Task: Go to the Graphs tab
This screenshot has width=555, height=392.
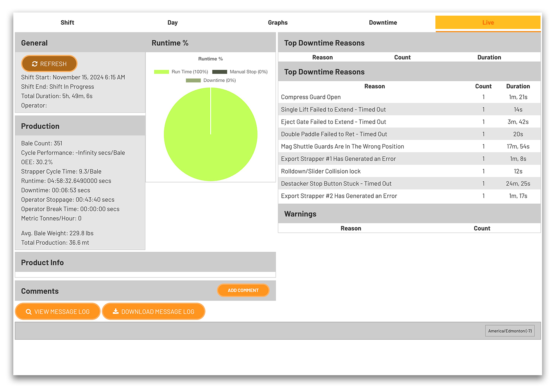Action: pos(277,23)
